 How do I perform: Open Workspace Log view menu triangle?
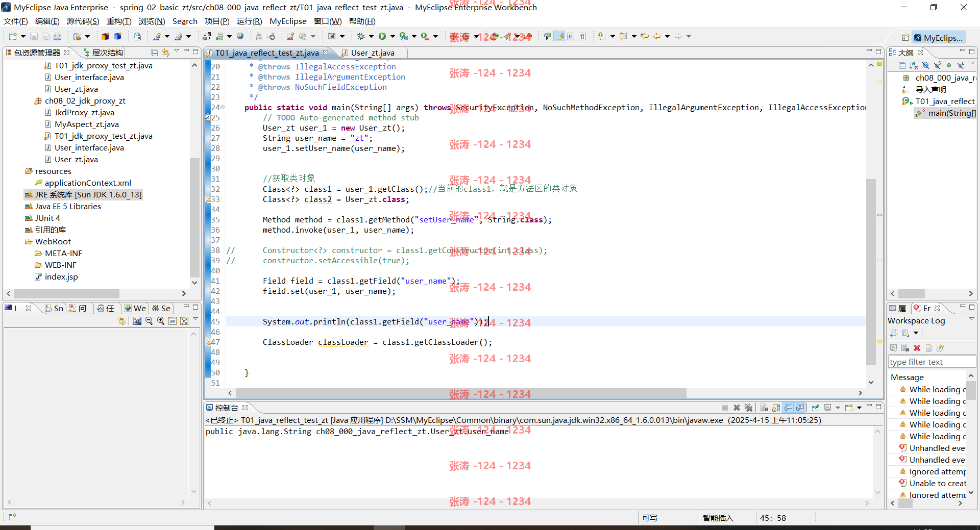point(971,319)
